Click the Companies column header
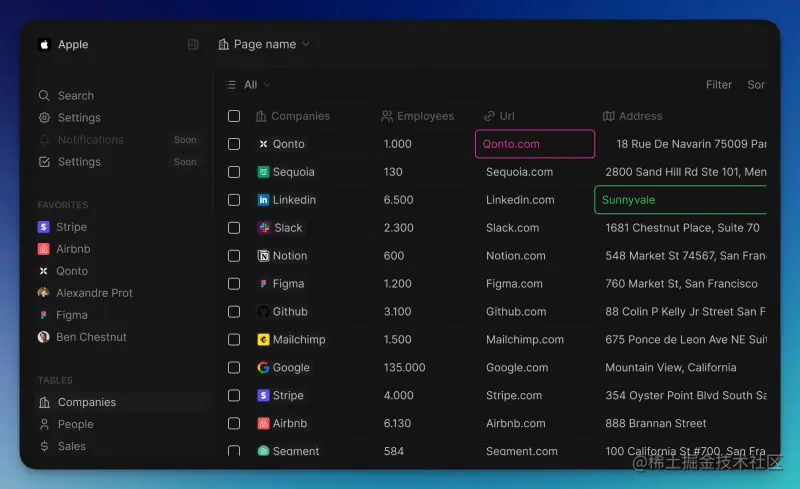Screen dimensions: 800x489 [293, 116]
